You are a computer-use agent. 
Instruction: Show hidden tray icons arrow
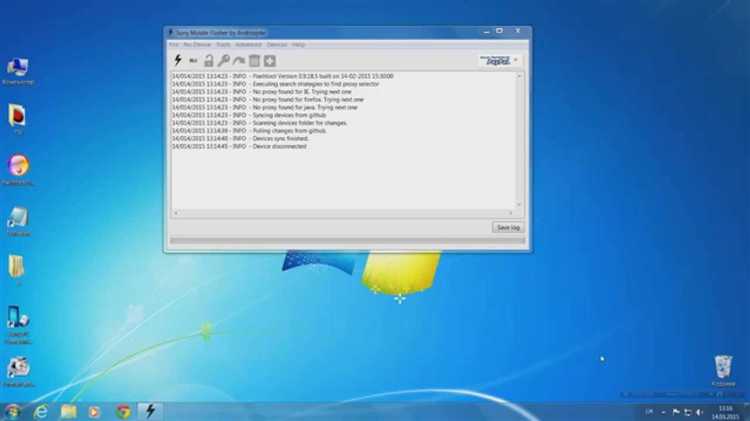pos(663,412)
